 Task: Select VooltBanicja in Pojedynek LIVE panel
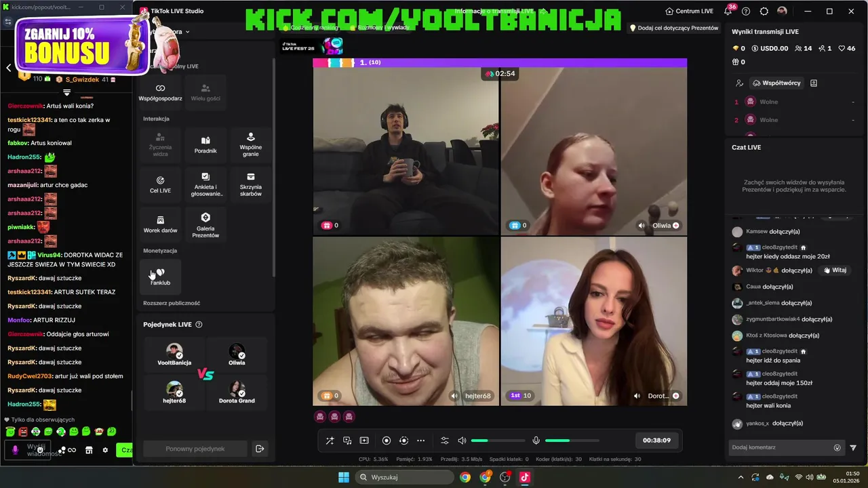[174, 354]
